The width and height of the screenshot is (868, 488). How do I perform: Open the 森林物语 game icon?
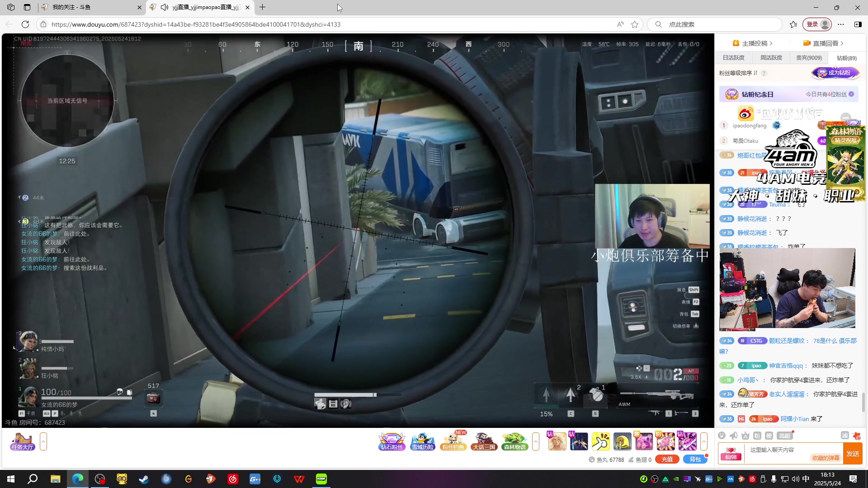pos(514,441)
